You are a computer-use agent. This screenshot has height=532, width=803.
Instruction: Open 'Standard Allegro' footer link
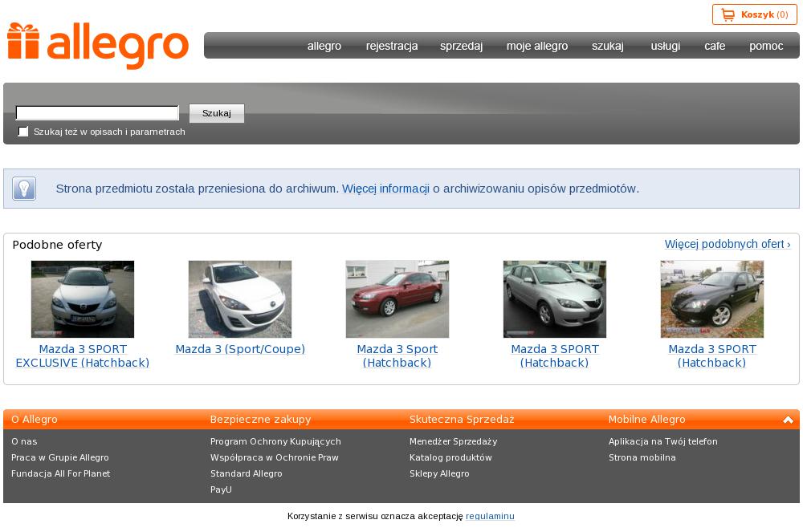point(247,473)
